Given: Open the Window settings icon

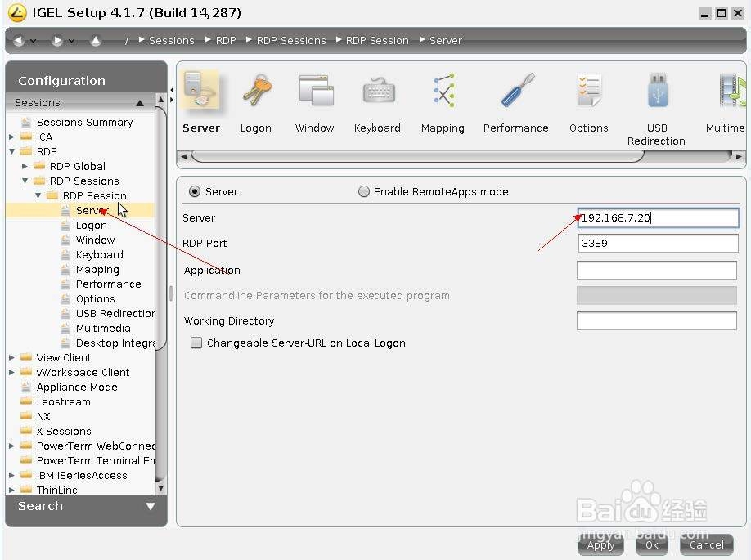Looking at the screenshot, I should pos(316,90).
